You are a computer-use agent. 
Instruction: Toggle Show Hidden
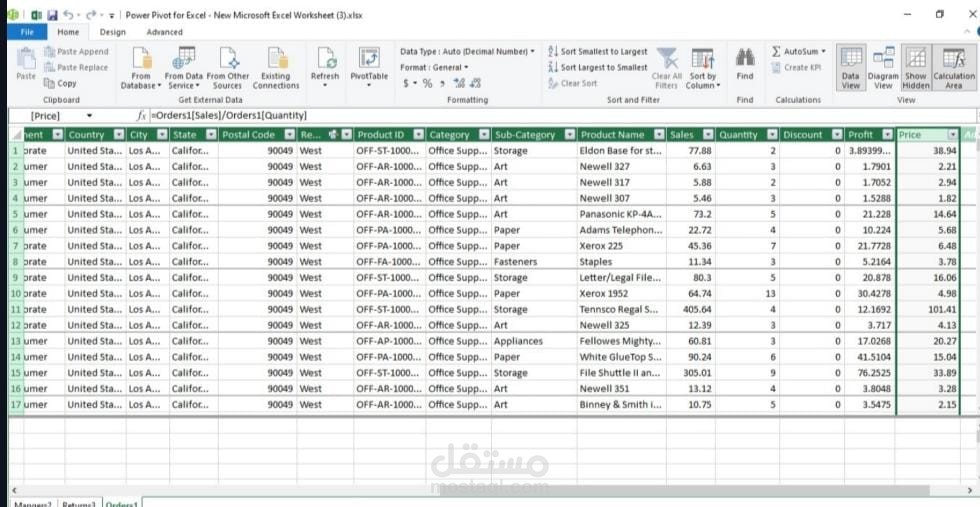pyautogui.click(x=916, y=68)
